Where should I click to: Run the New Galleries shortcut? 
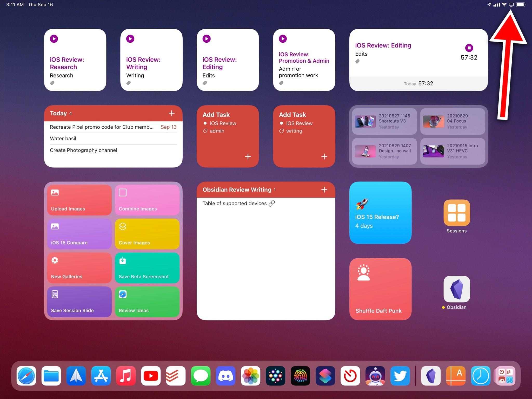click(x=79, y=268)
